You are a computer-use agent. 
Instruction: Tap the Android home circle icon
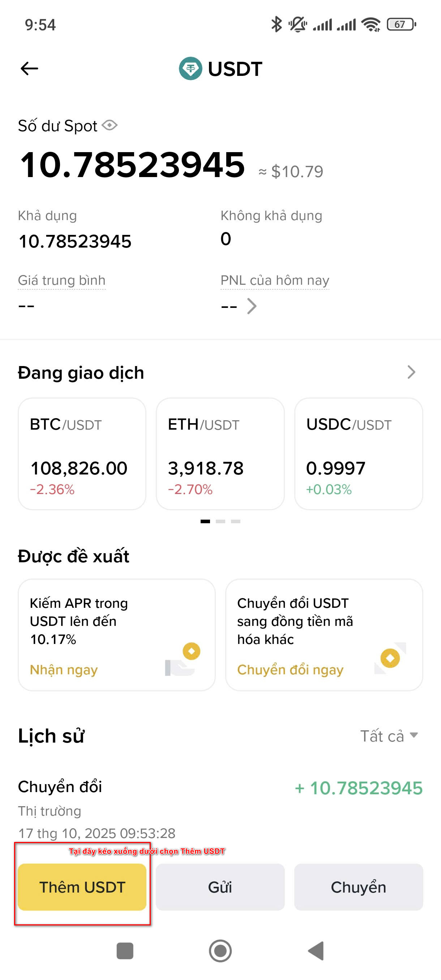click(220, 951)
